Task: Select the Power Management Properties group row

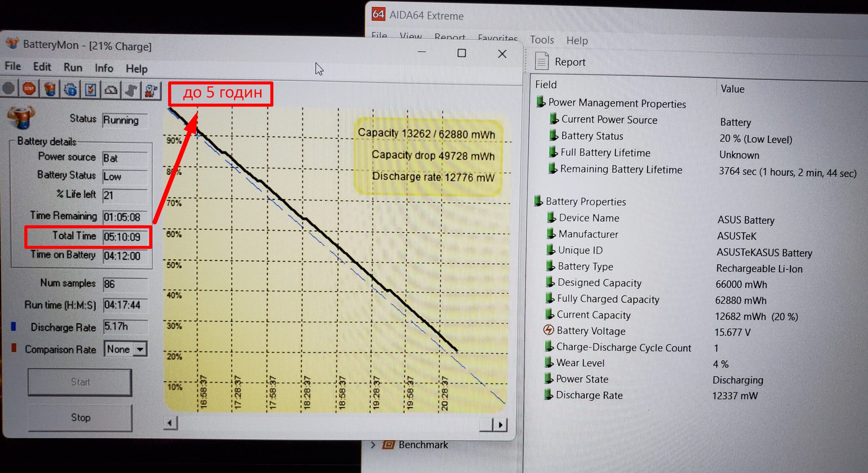Action: pyautogui.click(x=617, y=103)
